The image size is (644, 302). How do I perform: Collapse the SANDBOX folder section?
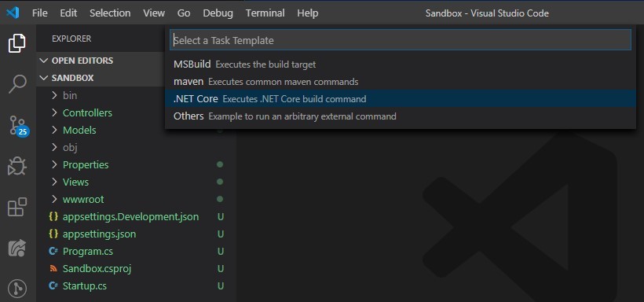click(43, 78)
